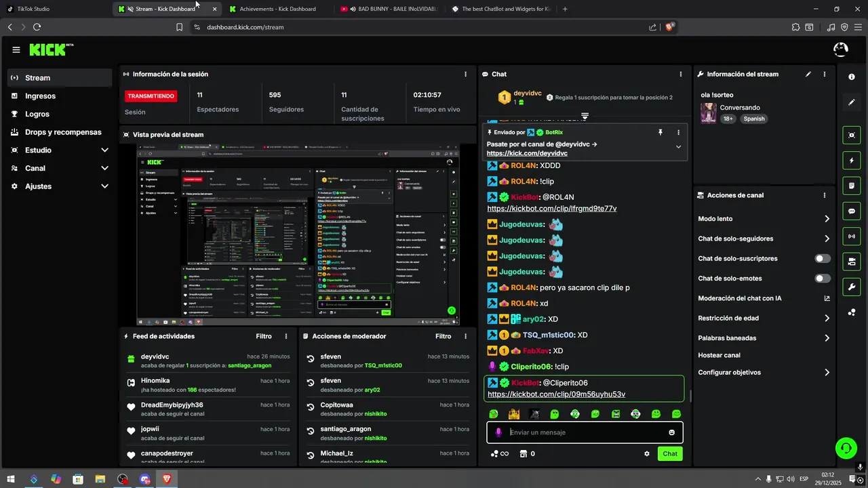
Task: Click the stream preview thumbnail
Action: pyautogui.click(x=298, y=235)
